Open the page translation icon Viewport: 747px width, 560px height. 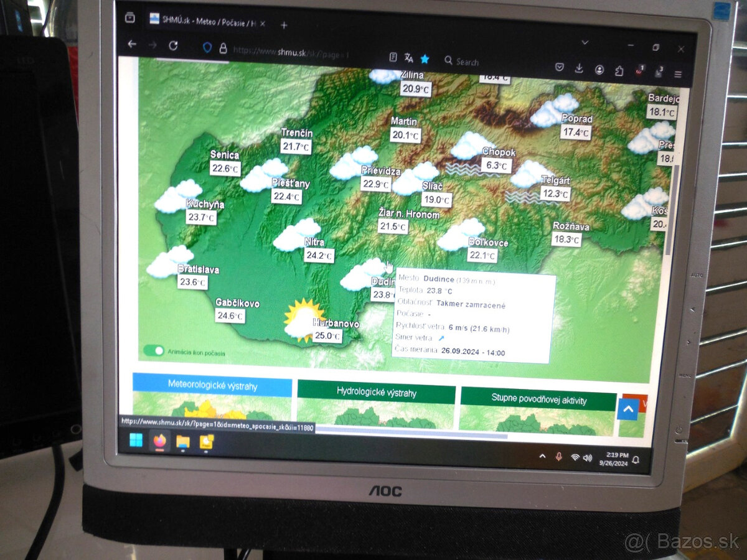click(x=408, y=58)
